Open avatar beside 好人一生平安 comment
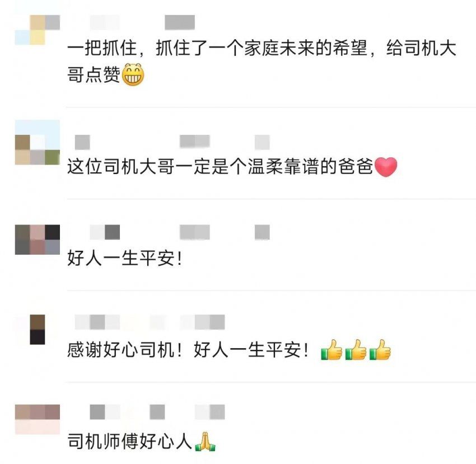This screenshot has height=464, width=476. [x=38, y=240]
